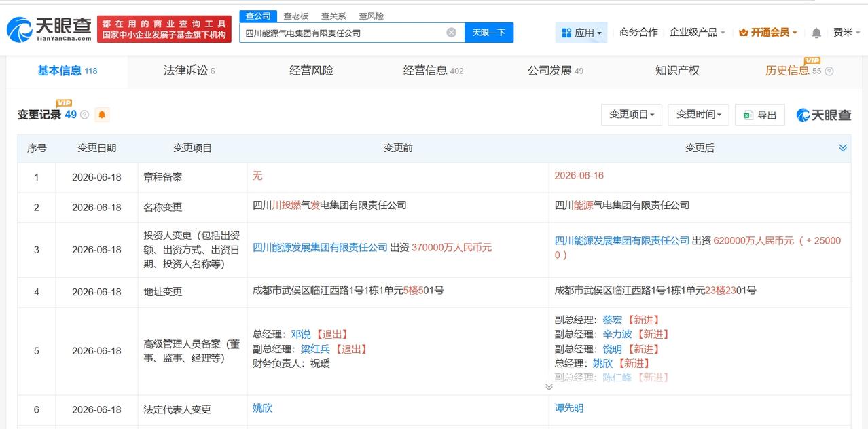Switch to the 经营风险 tab
Screen dimensions: 868x429
tap(311, 71)
